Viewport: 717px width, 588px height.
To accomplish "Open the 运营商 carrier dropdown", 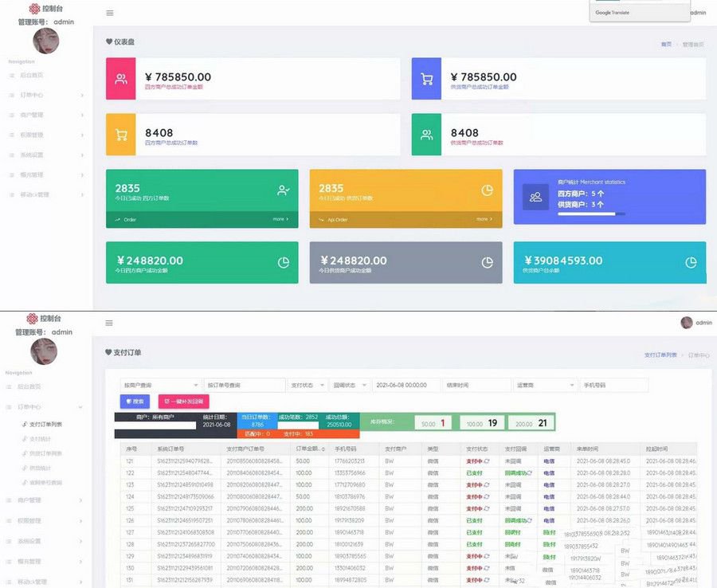I will click(x=545, y=385).
